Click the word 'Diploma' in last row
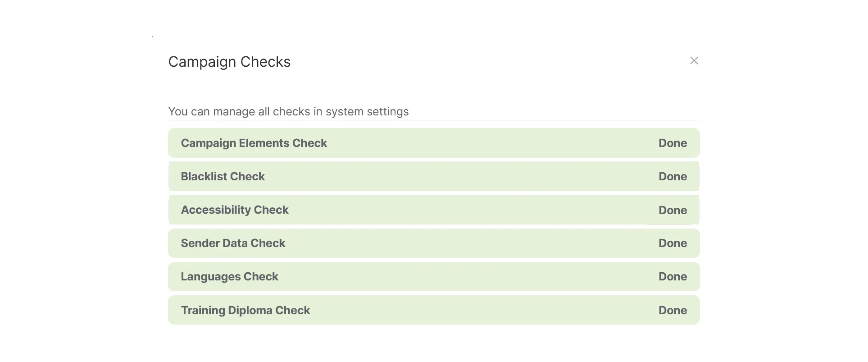 250,310
